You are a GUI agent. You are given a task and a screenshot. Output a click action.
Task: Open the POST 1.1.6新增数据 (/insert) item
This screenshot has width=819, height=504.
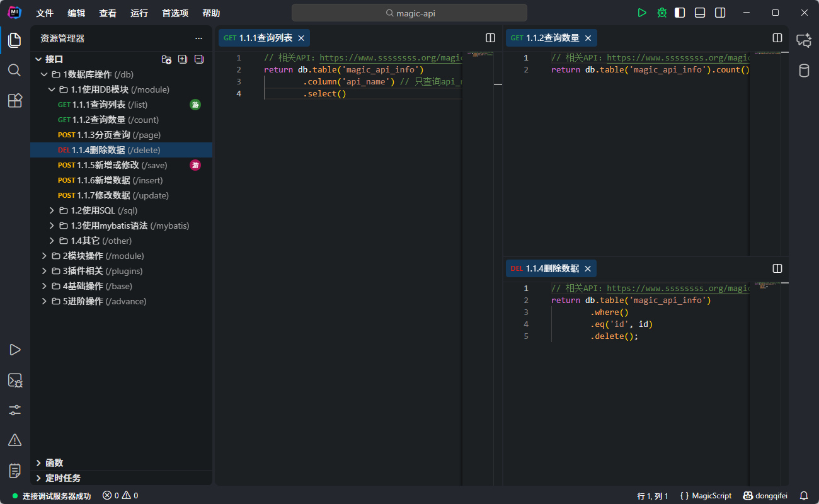[x=121, y=180]
